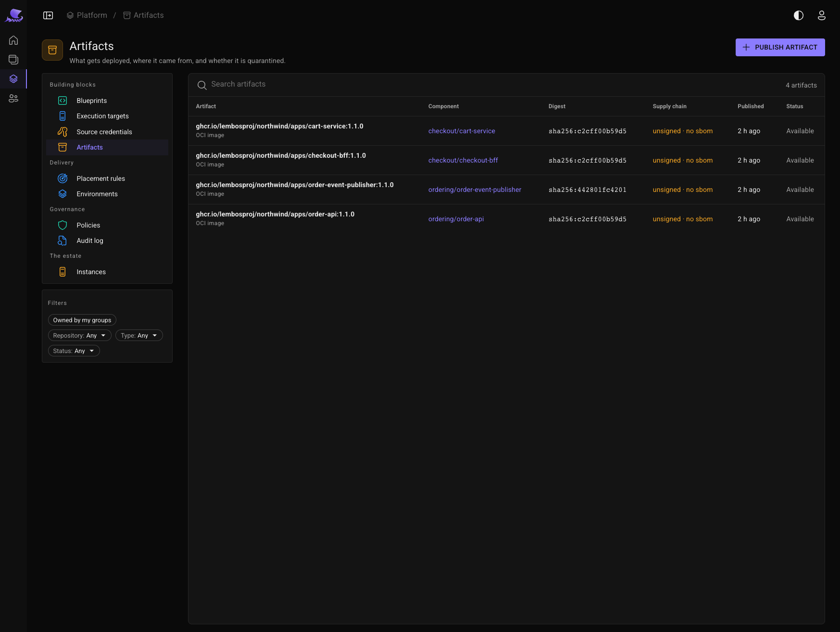840x632 pixels.
Task: Click the Published column header
Action: [x=751, y=106]
